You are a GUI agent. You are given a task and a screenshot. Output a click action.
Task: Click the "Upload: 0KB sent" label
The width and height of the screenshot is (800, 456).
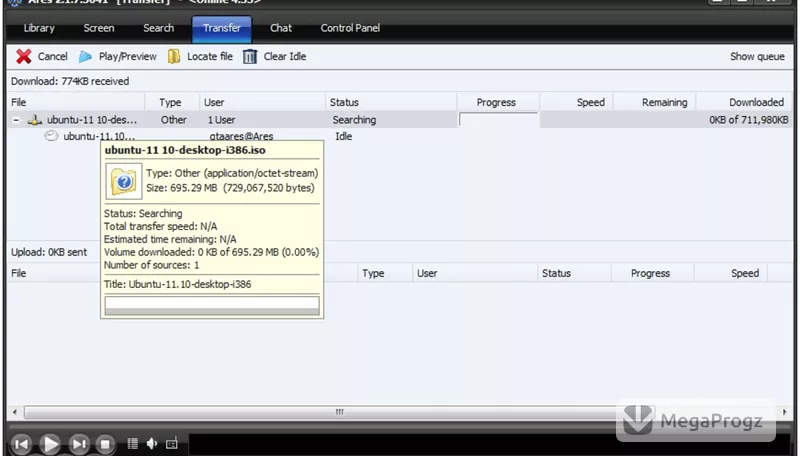(49, 252)
